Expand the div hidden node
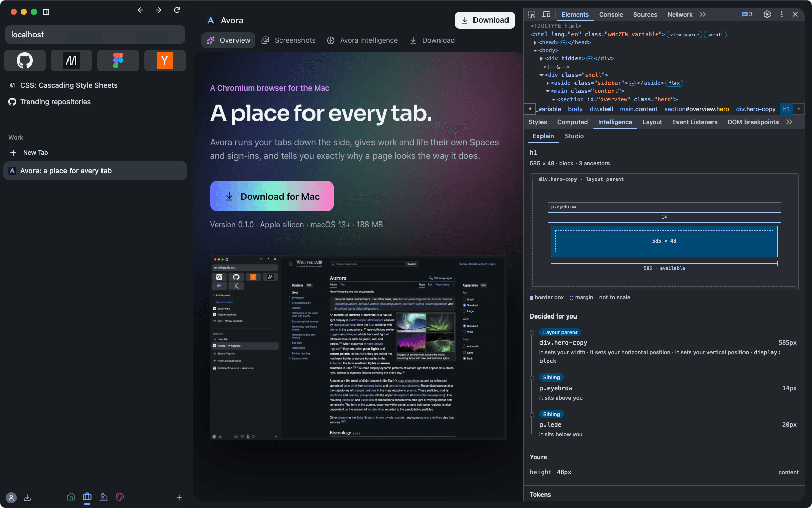 click(x=542, y=59)
